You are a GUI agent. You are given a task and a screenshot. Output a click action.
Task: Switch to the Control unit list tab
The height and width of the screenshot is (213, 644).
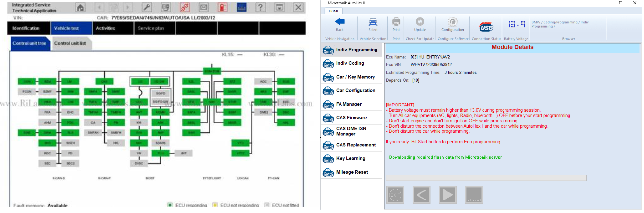[x=70, y=43]
